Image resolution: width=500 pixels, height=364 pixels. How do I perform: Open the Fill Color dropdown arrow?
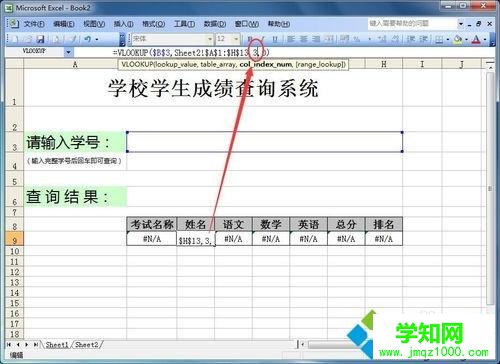(x=466, y=40)
